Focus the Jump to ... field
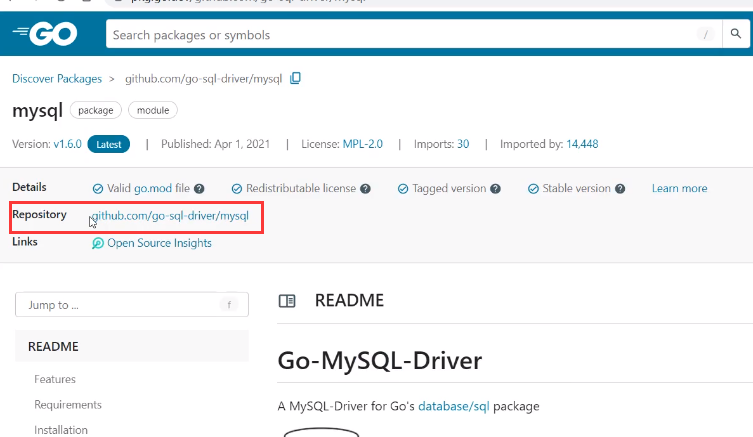This screenshot has height=437, width=753. [132, 304]
